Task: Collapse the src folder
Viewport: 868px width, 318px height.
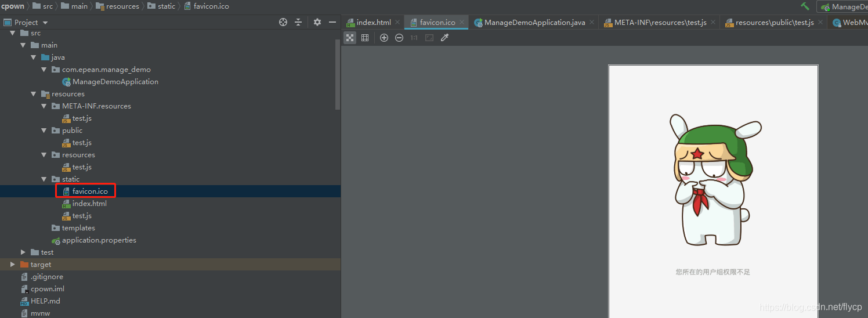Action: 13,33
